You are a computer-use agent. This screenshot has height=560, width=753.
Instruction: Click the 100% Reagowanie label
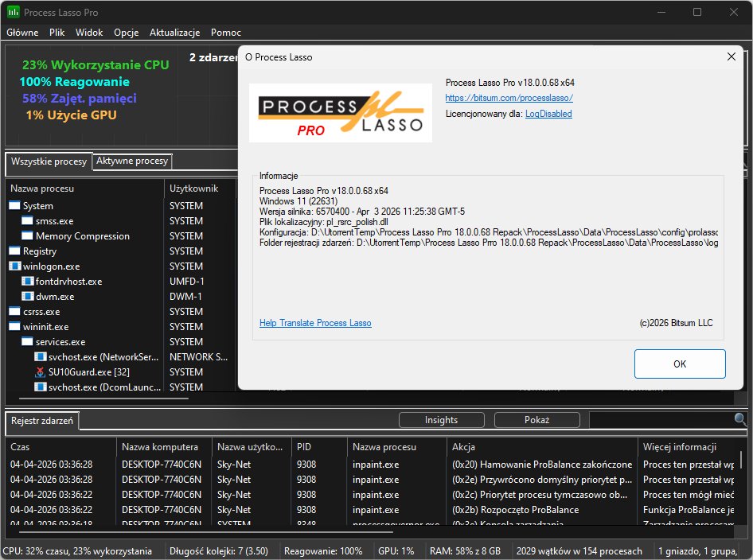75,82
